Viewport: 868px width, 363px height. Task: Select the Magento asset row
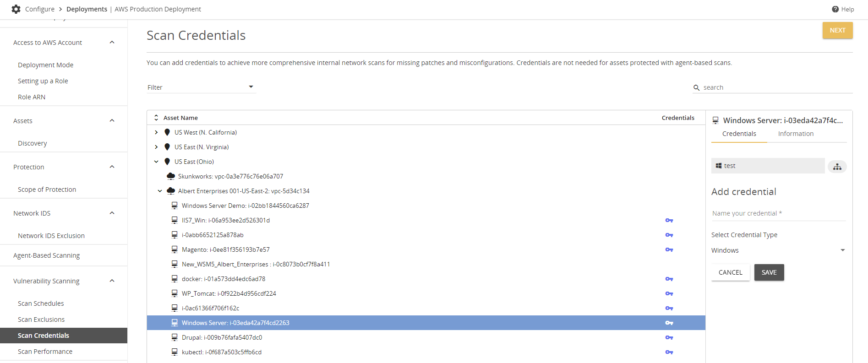426,249
